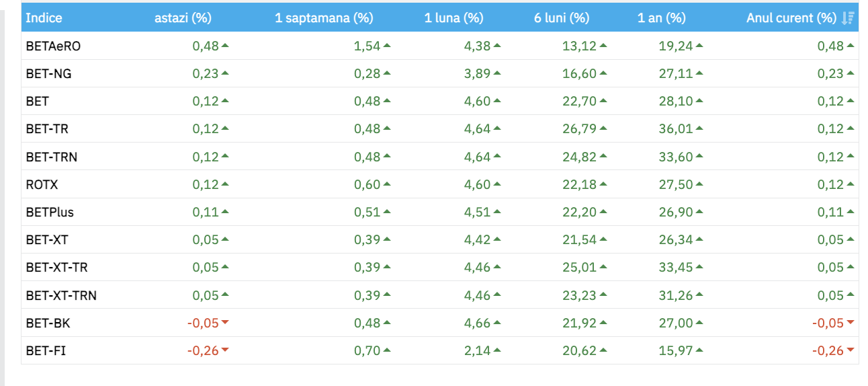
Task: Select the 1 luna (%) column header
Action: coord(454,18)
